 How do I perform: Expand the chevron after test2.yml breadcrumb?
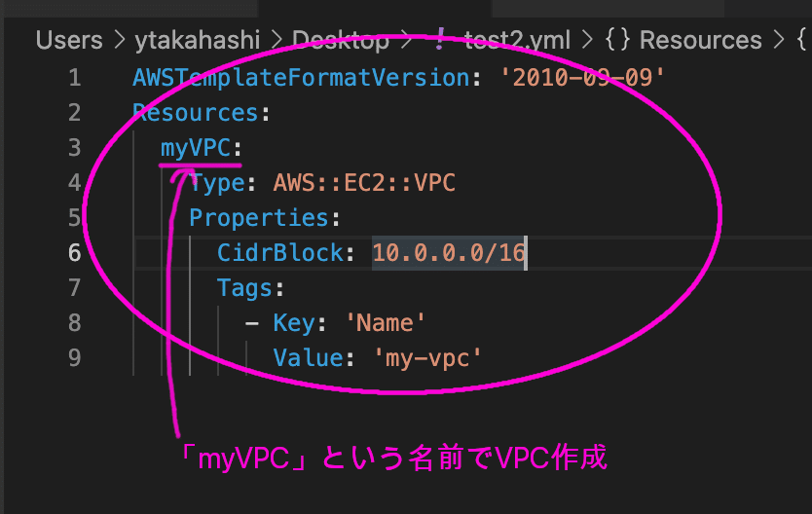coord(587,40)
